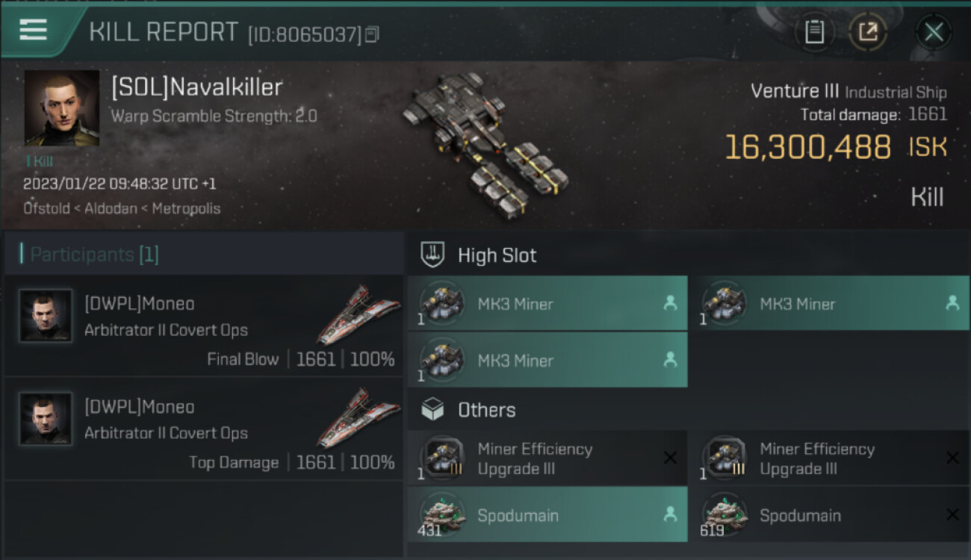Screen dimensions: 971x560
Task: Copy the kill report ID
Action: (x=372, y=34)
